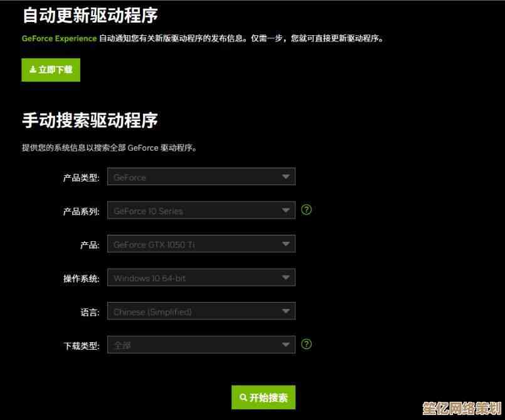Click the help icon beside 下载类型
Image resolution: width=505 pixels, height=420 pixels.
click(x=306, y=344)
